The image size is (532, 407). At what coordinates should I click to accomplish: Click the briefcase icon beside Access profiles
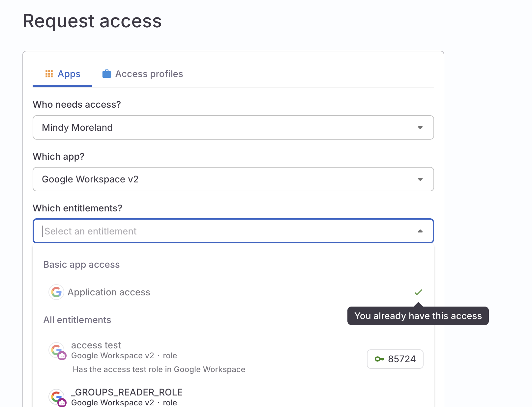106,74
